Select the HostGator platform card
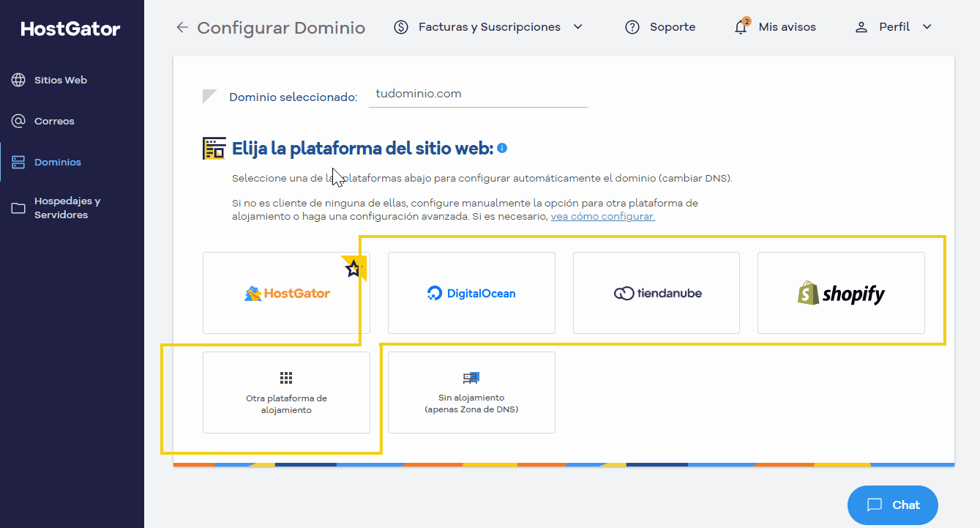The image size is (980, 528). click(286, 293)
